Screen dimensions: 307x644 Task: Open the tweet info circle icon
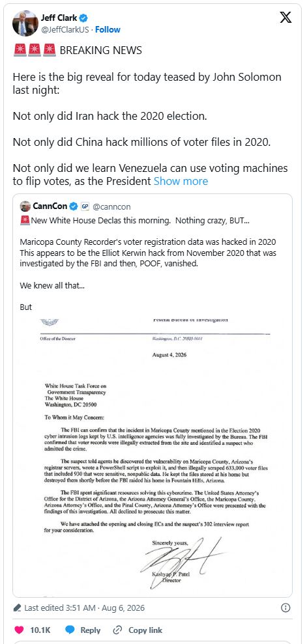click(x=285, y=608)
